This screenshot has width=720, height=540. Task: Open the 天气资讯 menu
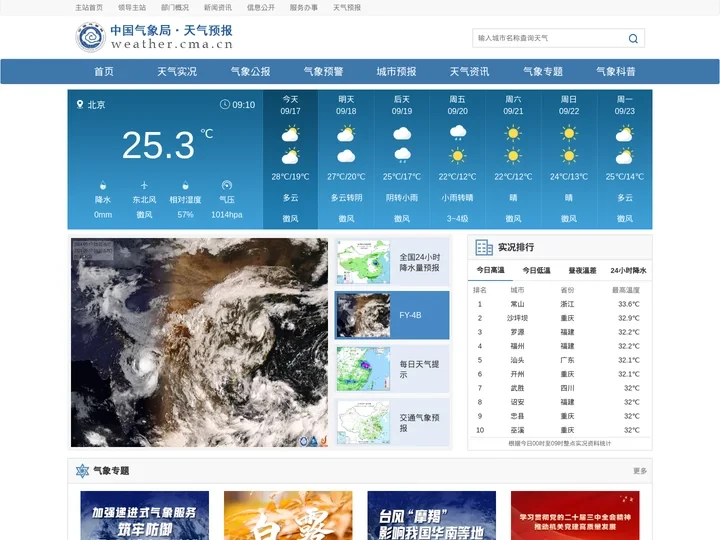[469, 72]
